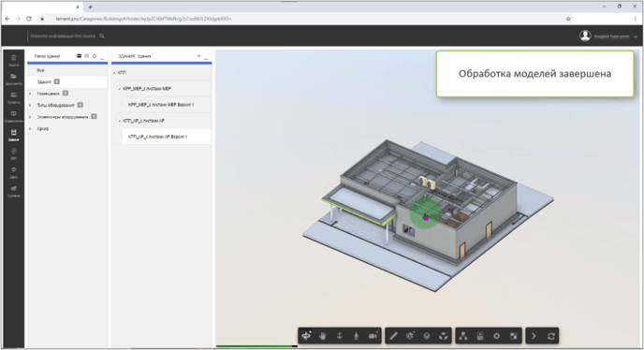
Task: Open КПП_AP Версия 1 model version
Action: click(167, 137)
